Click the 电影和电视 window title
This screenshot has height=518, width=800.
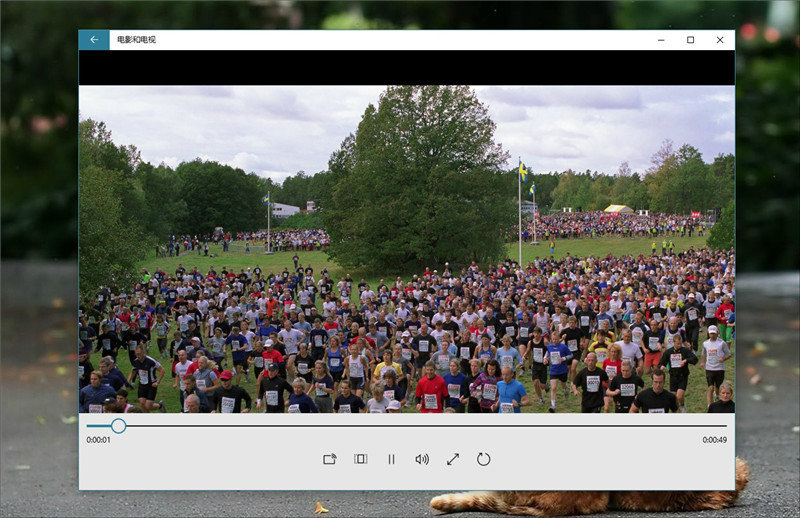click(136, 40)
